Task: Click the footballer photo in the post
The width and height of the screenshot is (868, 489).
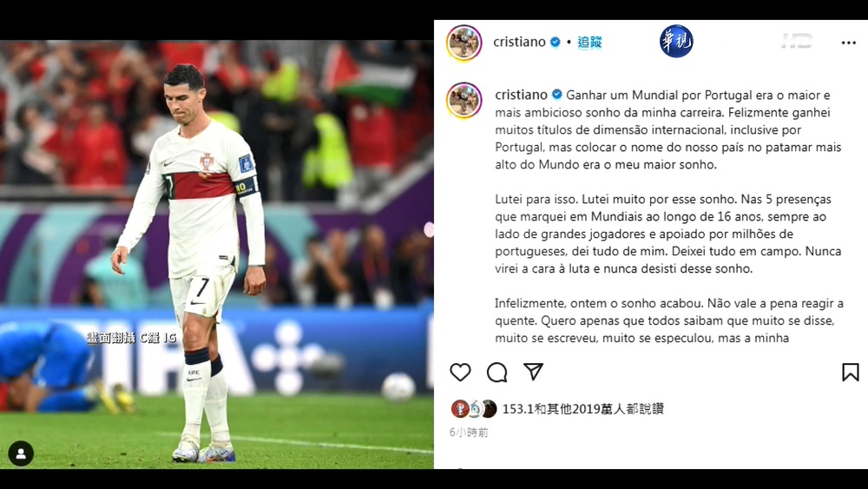Action: pos(216,254)
